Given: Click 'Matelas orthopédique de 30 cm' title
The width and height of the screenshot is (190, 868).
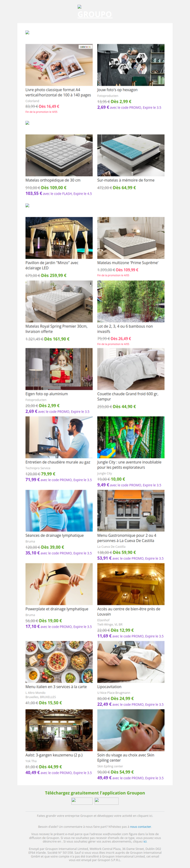Looking at the screenshot, I should point(53,180).
